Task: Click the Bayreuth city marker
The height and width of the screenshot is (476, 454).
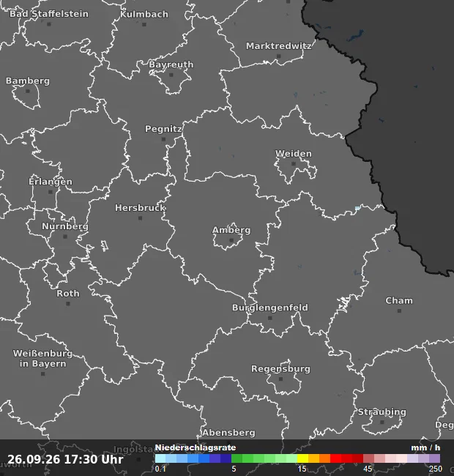Action: [x=171, y=75]
